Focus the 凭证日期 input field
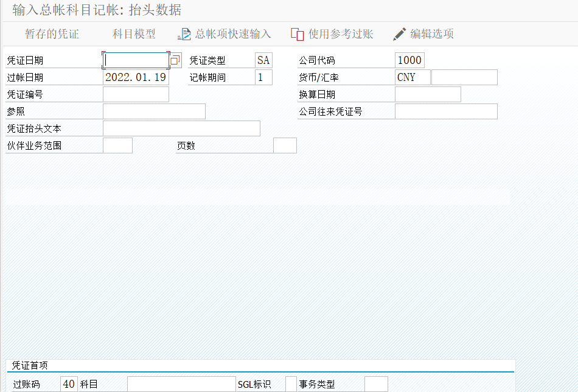This screenshot has width=578, height=392. click(136, 60)
